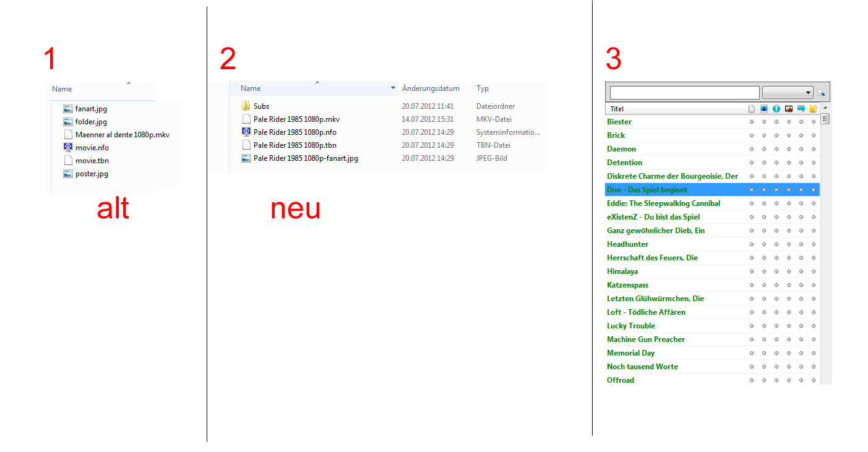Click the icon of Pale Rider 1985 1080p.nfo
This screenshot has height=452, width=868.
pos(246,132)
